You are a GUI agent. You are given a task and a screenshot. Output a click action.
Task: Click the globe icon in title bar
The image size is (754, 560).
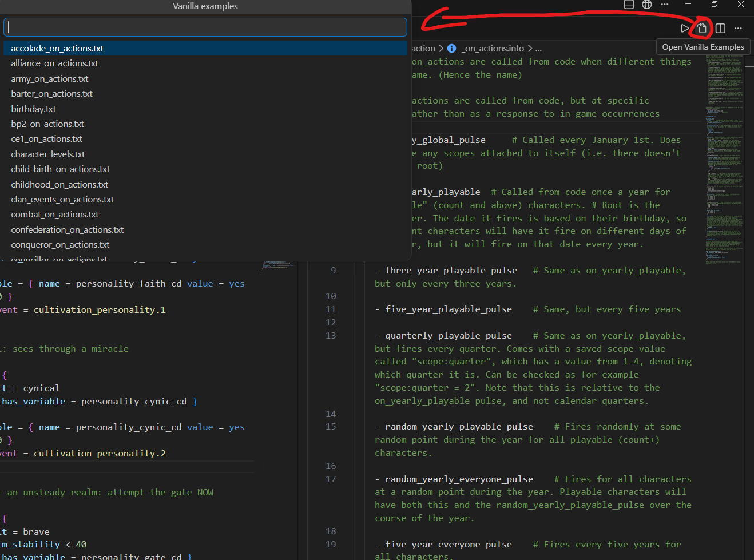click(647, 5)
